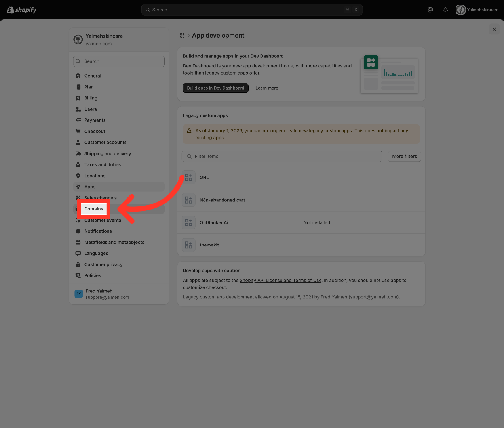Click the Taxes and duties icon
The height and width of the screenshot is (428, 504).
pos(78,164)
